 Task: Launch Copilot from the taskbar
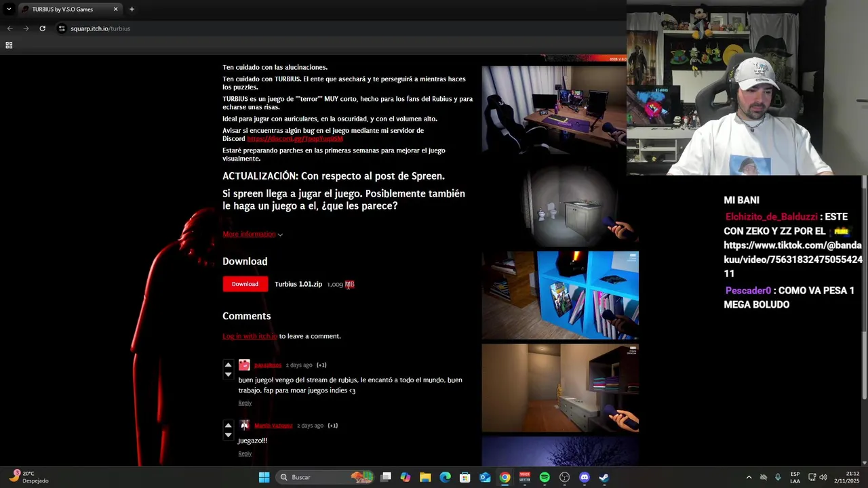click(x=406, y=477)
